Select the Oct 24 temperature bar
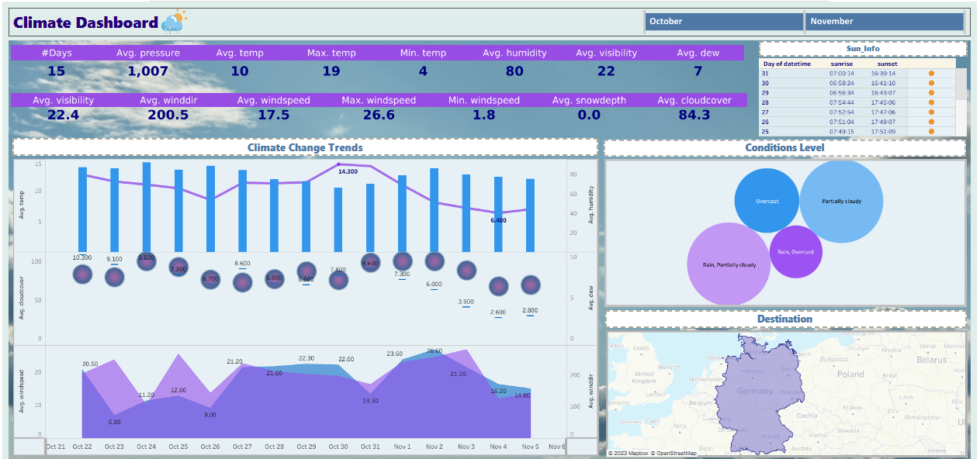 pos(147,205)
